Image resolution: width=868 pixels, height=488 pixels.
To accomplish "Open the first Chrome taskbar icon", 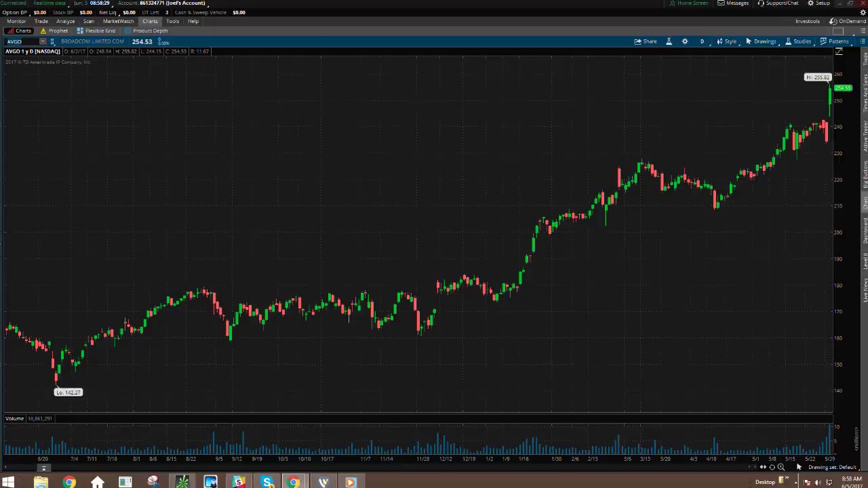I will 69,482.
